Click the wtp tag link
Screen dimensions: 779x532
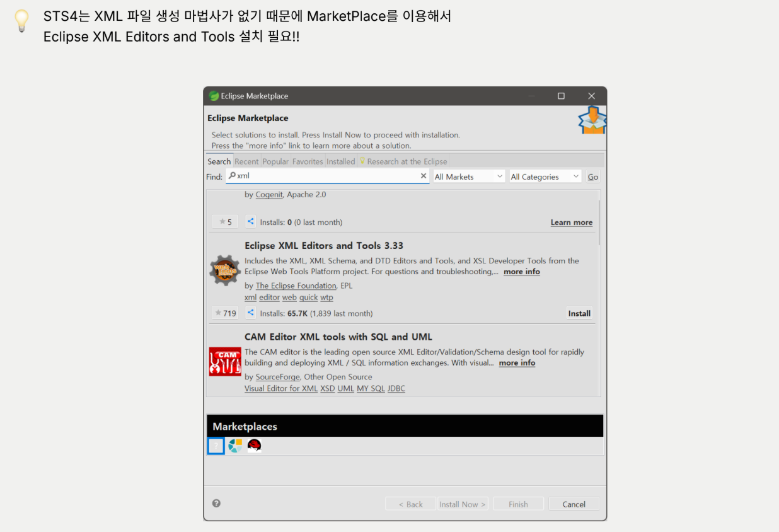coord(326,298)
